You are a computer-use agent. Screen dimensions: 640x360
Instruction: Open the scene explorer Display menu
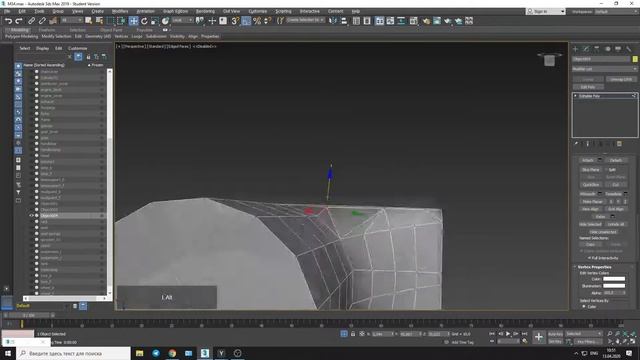click(42, 48)
